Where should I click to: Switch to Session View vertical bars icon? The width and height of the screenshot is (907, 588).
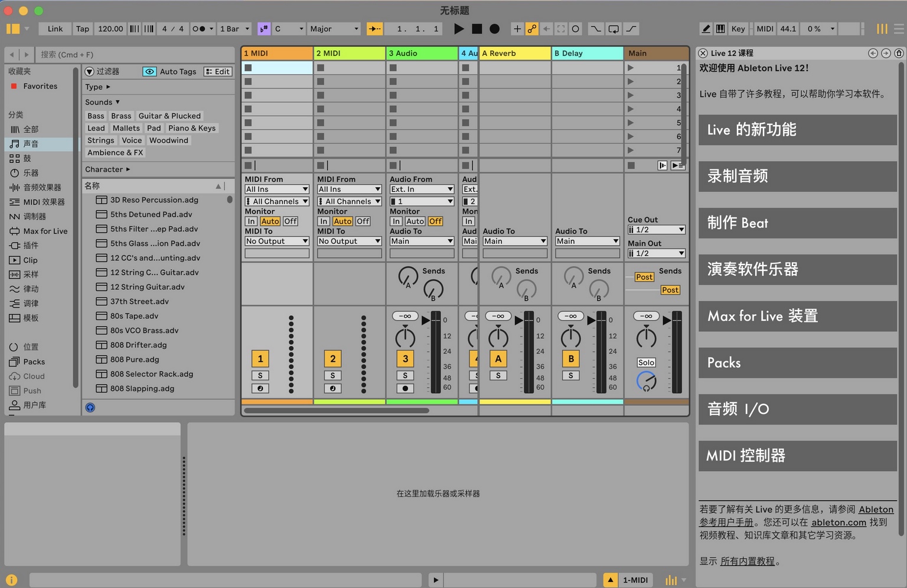(882, 28)
